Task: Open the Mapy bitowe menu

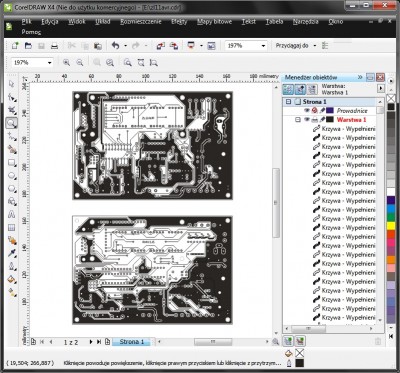Action: click(x=214, y=22)
